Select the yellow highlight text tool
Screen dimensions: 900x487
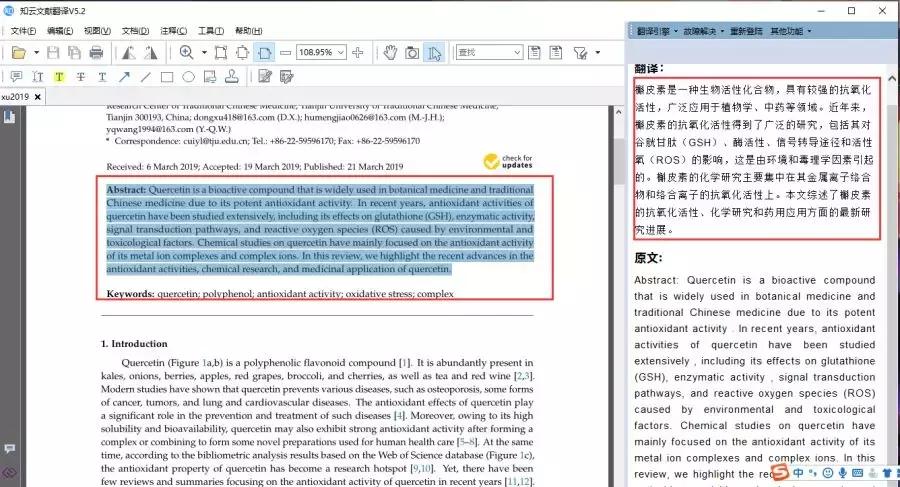click(59, 77)
